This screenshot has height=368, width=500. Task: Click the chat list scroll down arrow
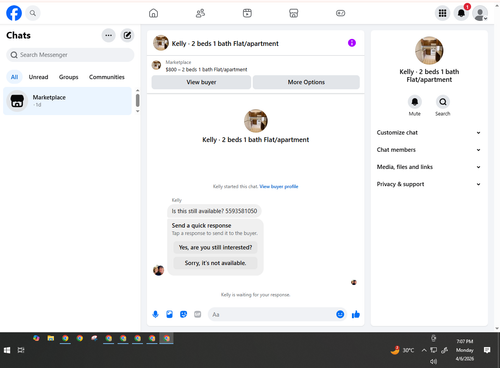(137, 111)
